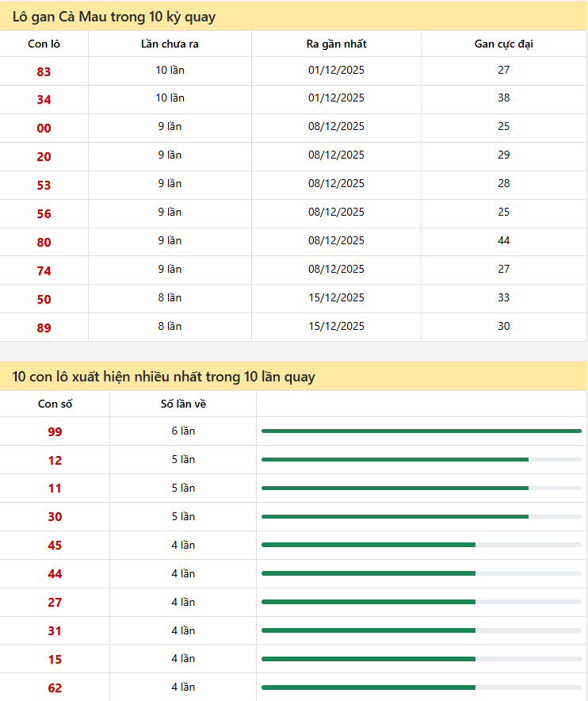
Task: Click the "Con lô" column header
Action: [x=44, y=44]
